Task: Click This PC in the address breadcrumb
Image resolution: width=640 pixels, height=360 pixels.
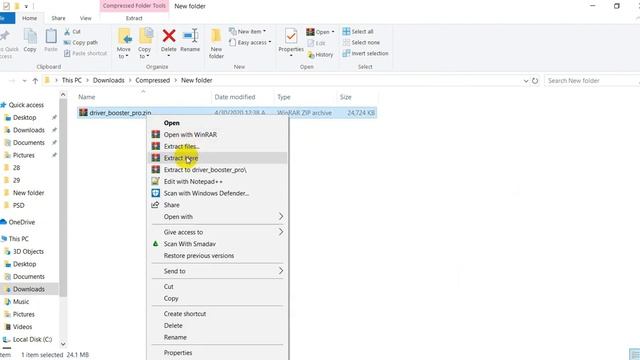Action: (x=72, y=80)
